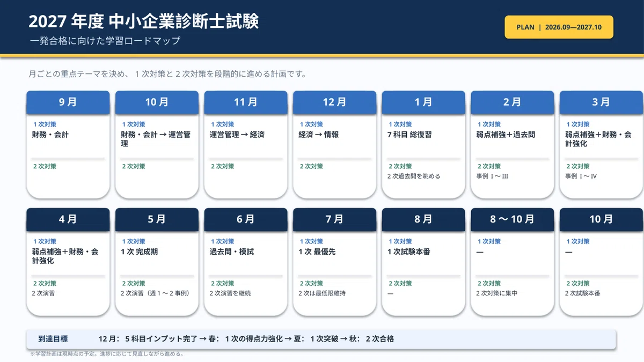Click the 経済 → 情報 text

[x=319, y=135]
